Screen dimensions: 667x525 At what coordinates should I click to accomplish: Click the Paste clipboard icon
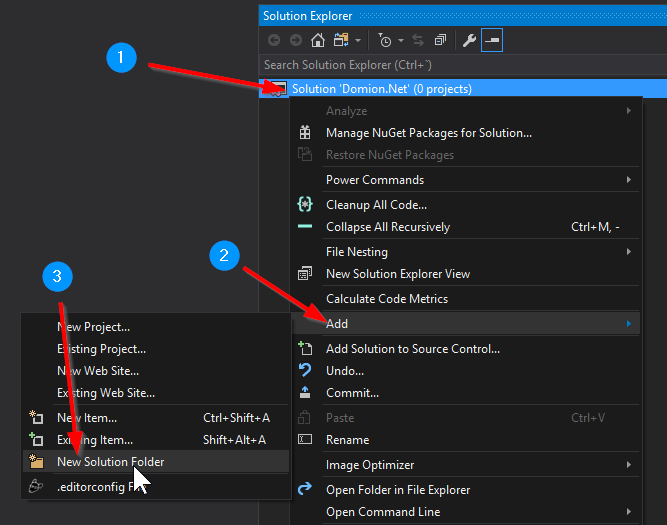click(305, 417)
